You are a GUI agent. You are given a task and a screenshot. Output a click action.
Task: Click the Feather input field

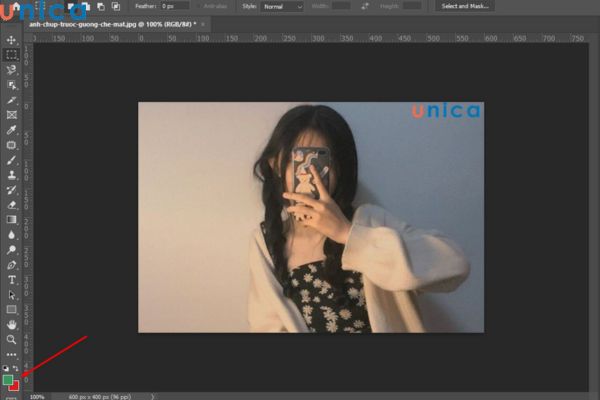pos(175,6)
